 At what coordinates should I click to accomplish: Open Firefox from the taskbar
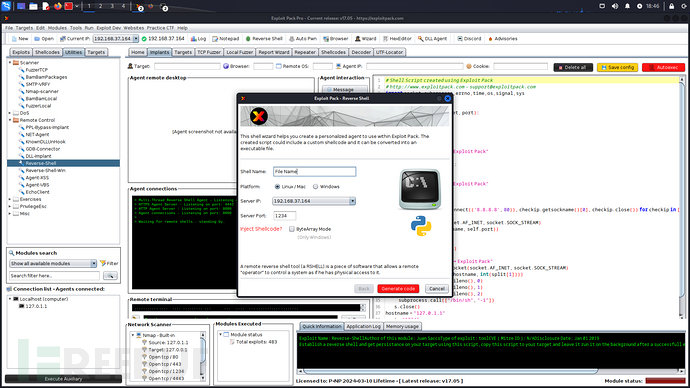tap(58, 6)
